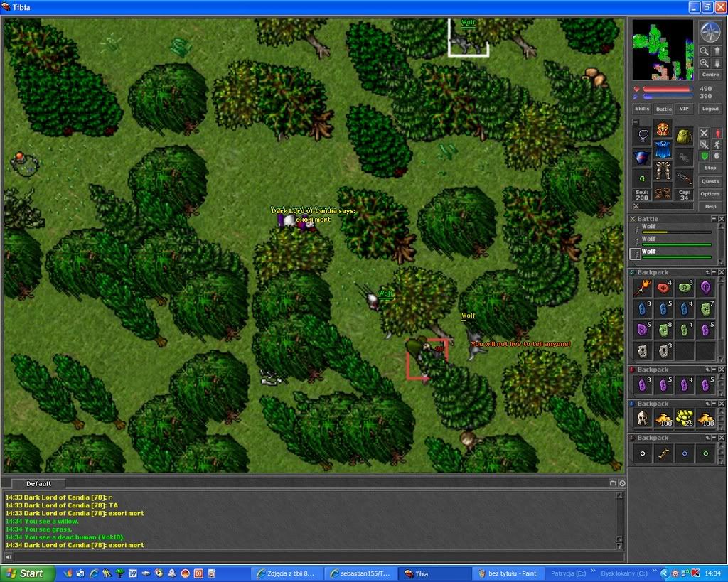Go up one level in first Backpack
Viewport: 728px width, 582px height.
(707, 272)
